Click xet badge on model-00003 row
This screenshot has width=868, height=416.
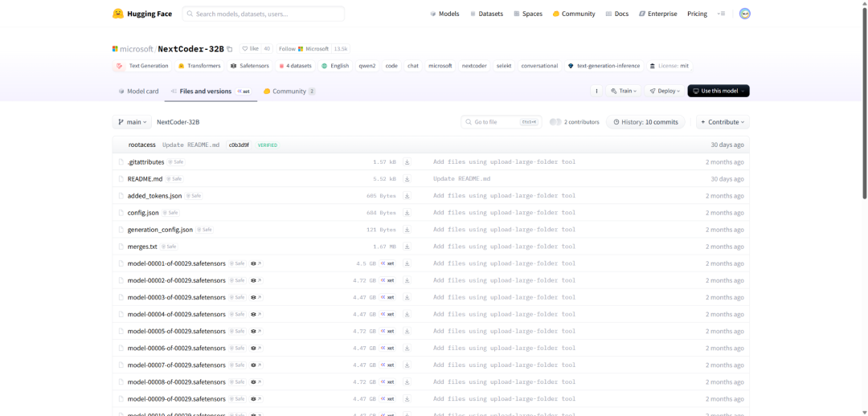tap(387, 297)
